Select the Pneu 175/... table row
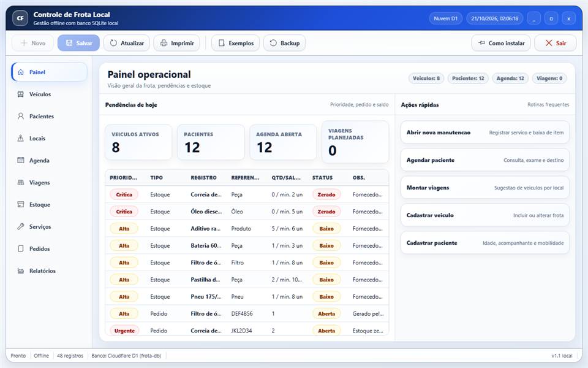This screenshot has height=368, width=588. pos(247,297)
